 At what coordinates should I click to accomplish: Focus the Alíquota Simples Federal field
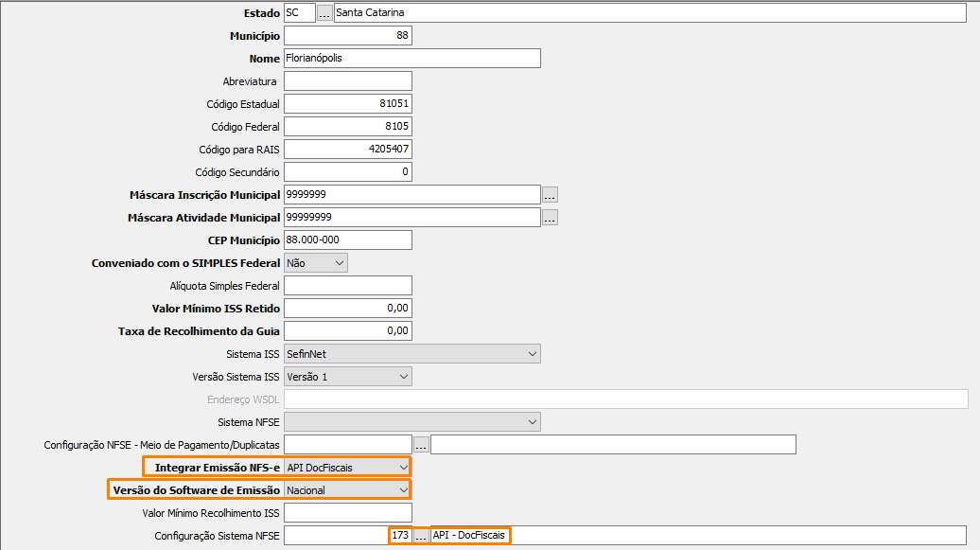347,286
